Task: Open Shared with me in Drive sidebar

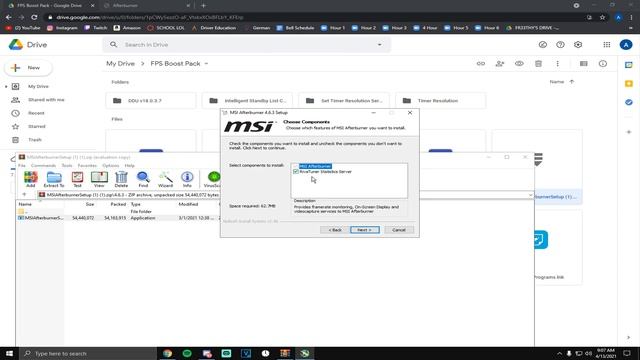Action: point(46,100)
